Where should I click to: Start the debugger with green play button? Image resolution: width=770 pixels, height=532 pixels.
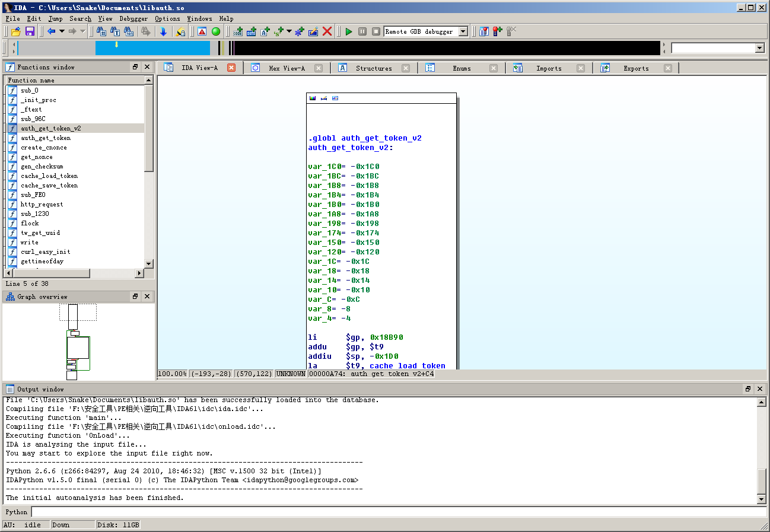349,31
